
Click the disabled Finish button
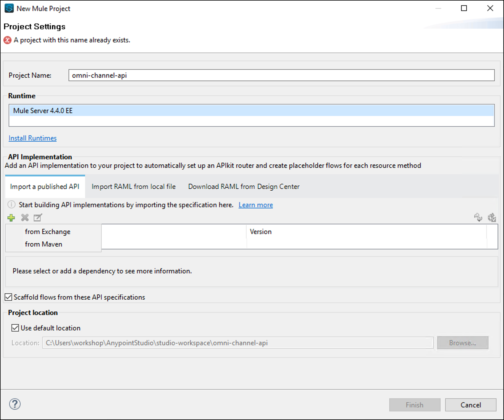[415, 405]
